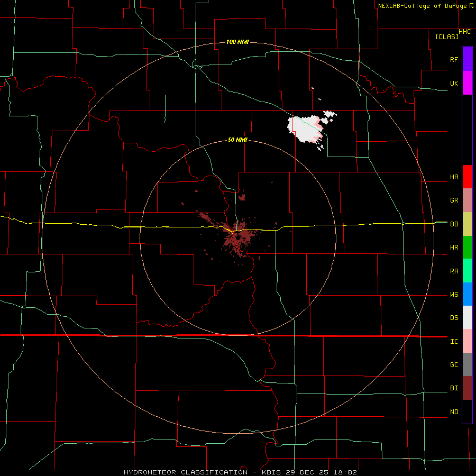Screen dimensions: 476x476
Task: Click the '100 NMI' range ring label
Action: tap(237, 42)
